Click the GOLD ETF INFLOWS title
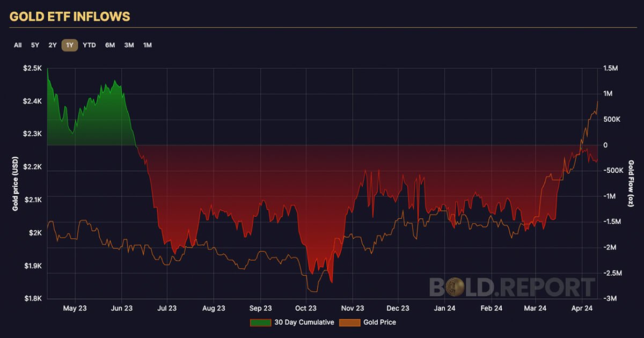644x338 pixels. (x=70, y=17)
